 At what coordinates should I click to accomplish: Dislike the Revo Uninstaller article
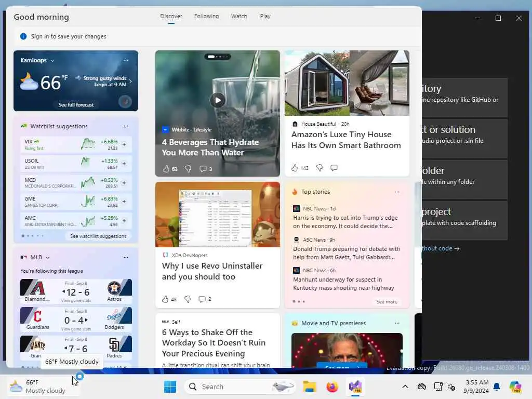(x=187, y=299)
